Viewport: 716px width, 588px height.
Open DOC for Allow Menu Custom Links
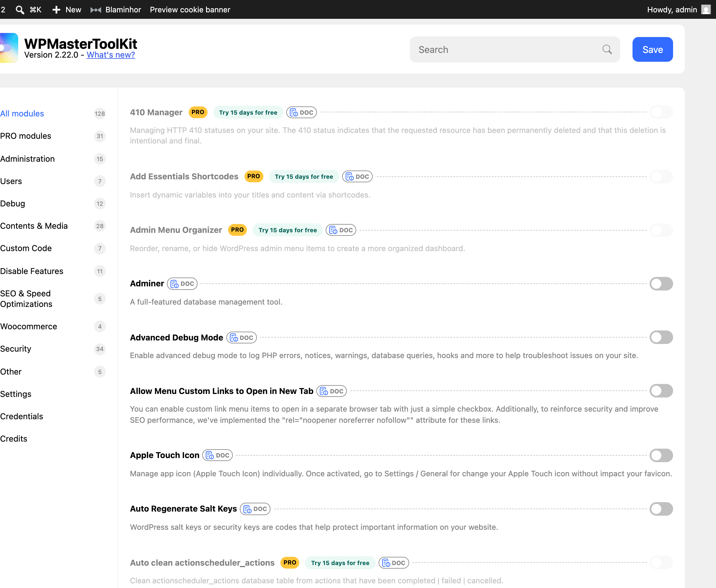[x=332, y=391]
